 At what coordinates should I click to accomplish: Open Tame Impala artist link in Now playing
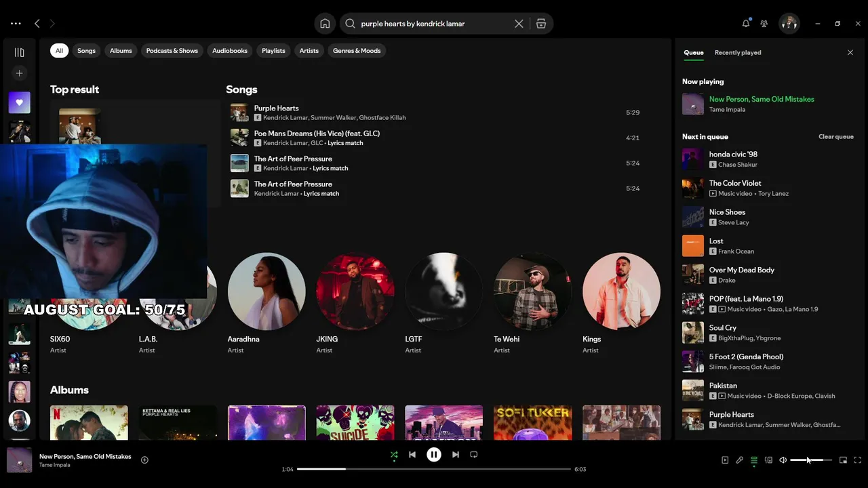727,110
